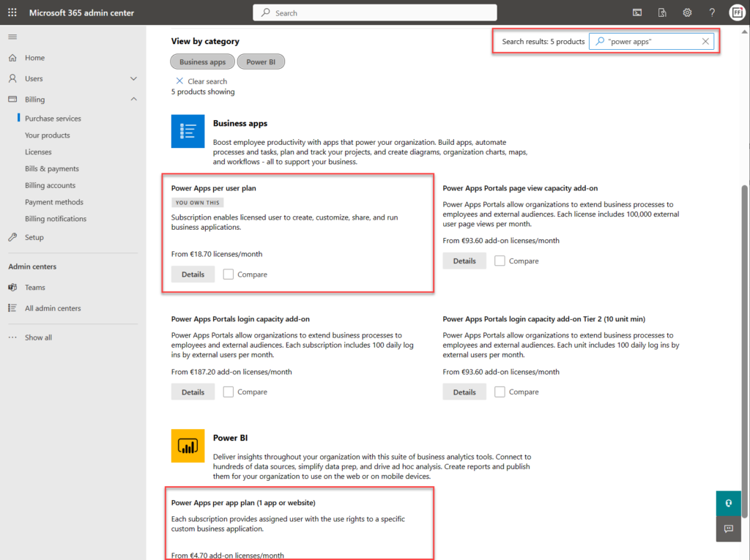Open Billing accounts
Viewport: 750px width, 560px height.
tap(51, 185)
